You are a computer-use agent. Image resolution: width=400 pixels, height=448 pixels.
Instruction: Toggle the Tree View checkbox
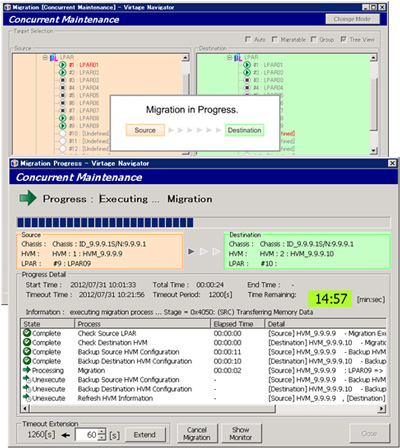click(343, 39)
